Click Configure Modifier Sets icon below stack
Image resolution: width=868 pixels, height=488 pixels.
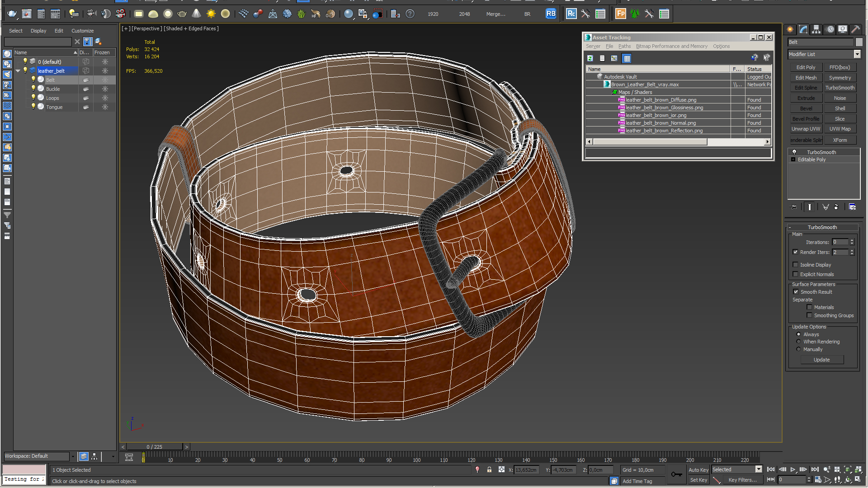tap(853, 207)
